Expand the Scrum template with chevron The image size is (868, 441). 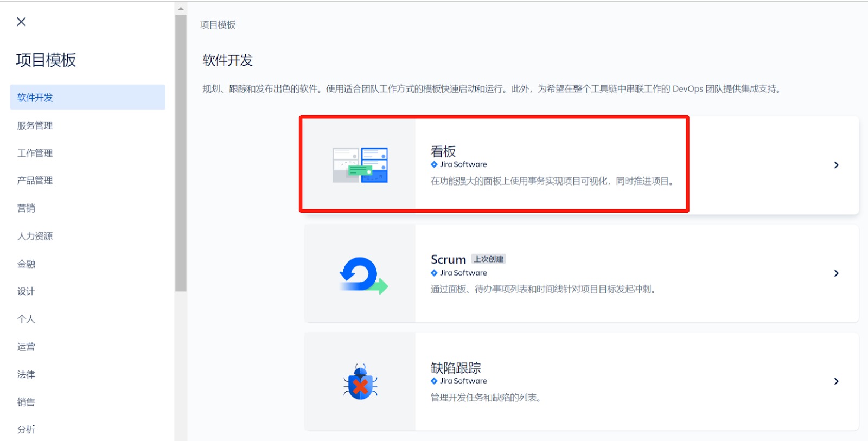tap(836, 273)
